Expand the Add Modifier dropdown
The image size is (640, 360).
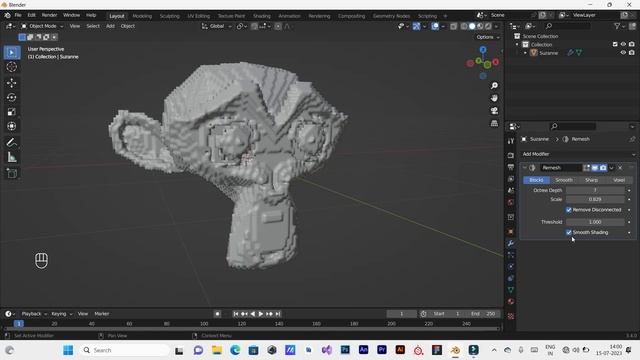tap(578, 154)
